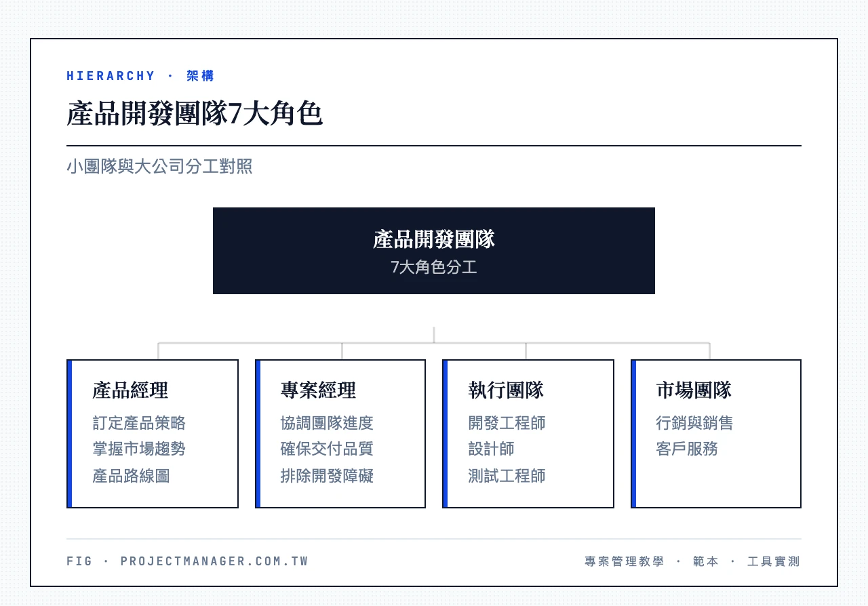Select the HIERARCHY · 架構 label
868x606 pixels.
[140, 76]
